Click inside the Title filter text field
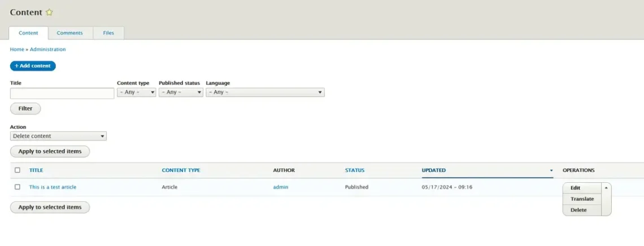 62,93
